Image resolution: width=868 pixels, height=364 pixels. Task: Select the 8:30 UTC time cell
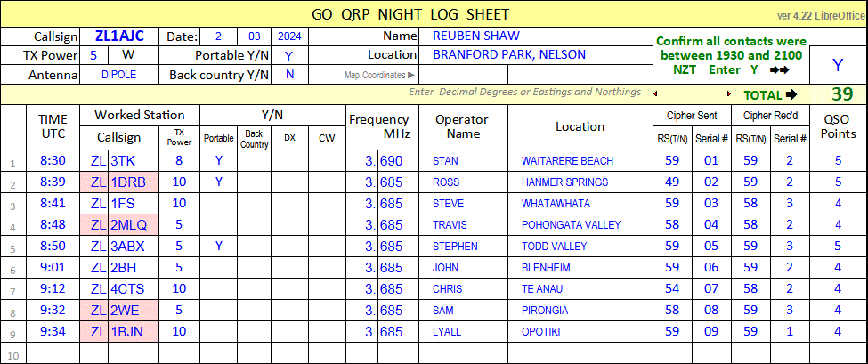[53, 160]
